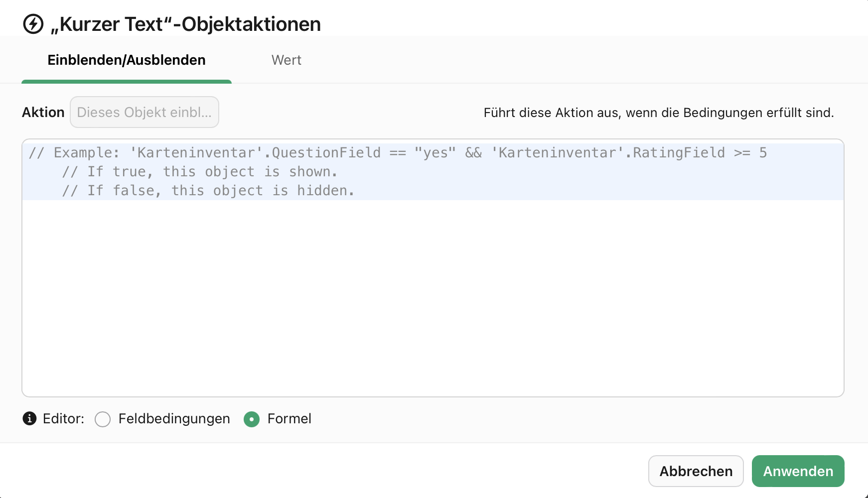Click the green underline of the active tab
The width and height of the screenshot is (868, 498).
[x=126, y=80]
